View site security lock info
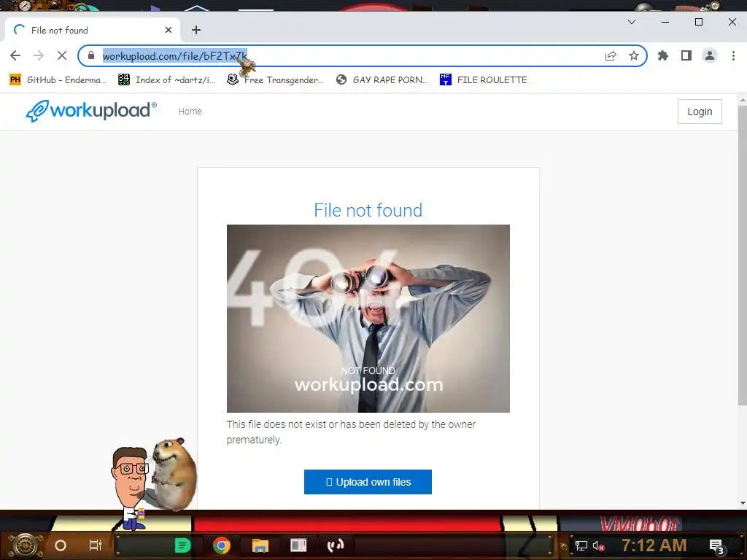747x560 pixels. point(91,55)
